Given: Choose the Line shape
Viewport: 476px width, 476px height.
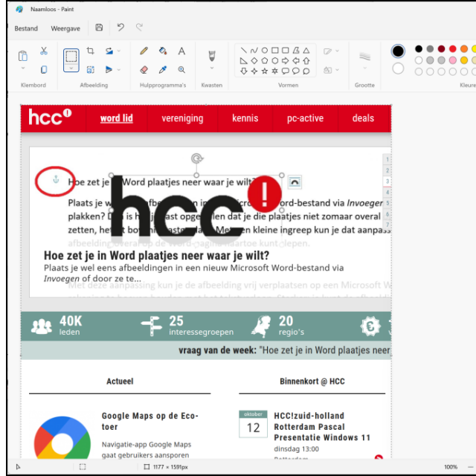Looking at the screenshot, I should [x=243, y=51].
